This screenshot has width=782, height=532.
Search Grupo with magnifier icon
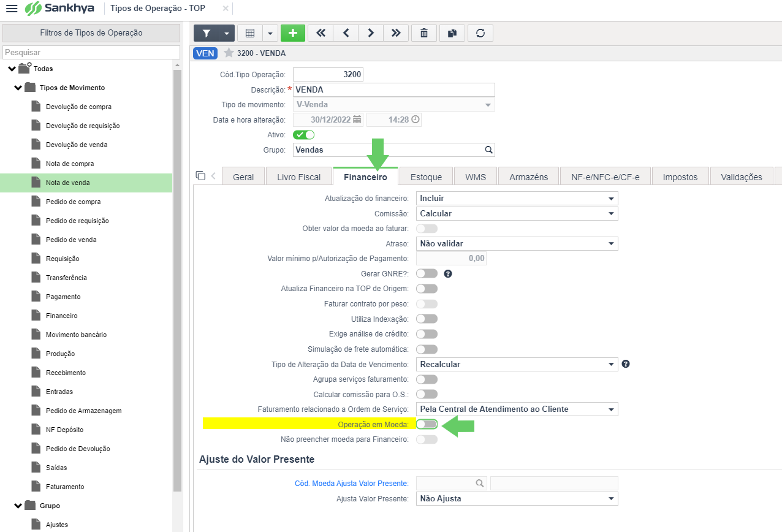click(488, 150)
